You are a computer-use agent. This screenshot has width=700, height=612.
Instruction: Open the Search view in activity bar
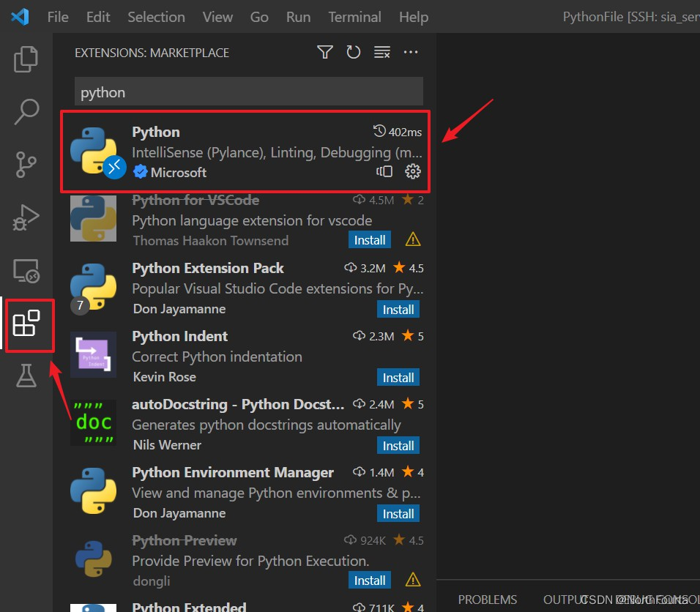(x=26, y=111)
